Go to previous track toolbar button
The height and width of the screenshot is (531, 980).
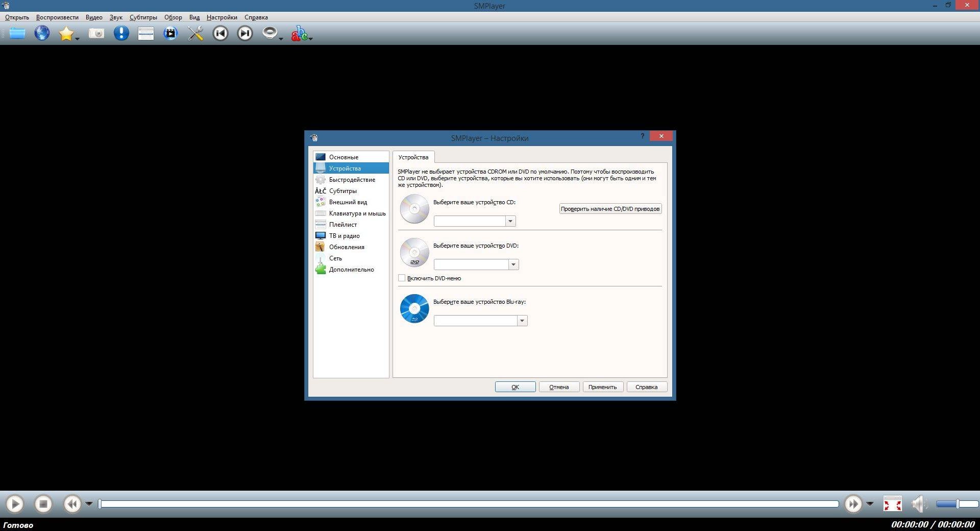coord(220,34)
